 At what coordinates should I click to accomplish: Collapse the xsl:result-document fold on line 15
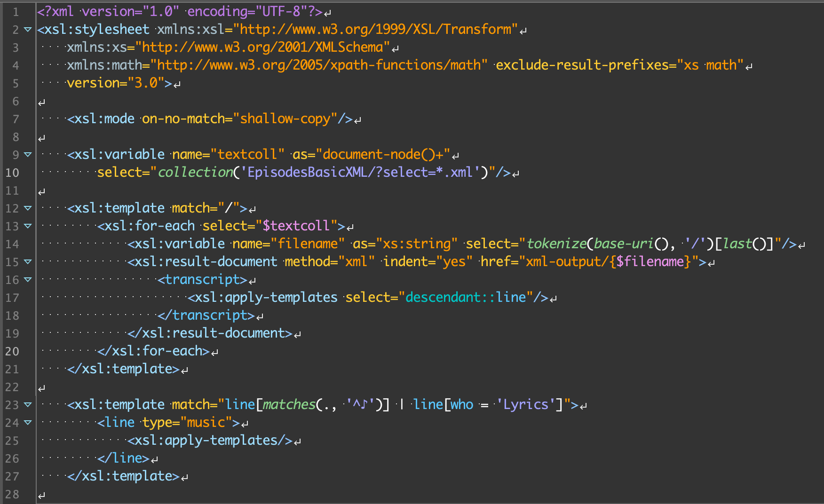tap(28, 262)
